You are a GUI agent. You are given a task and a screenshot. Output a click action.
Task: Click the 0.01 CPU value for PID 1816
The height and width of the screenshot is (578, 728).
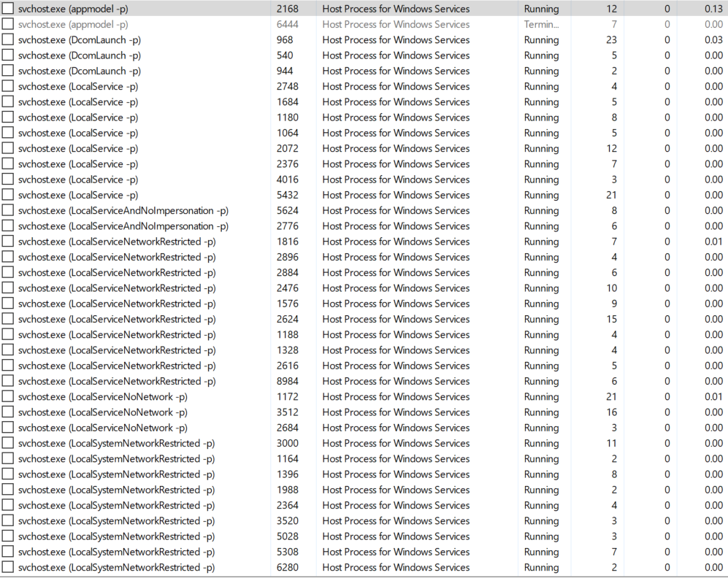[x=713, y=242]
